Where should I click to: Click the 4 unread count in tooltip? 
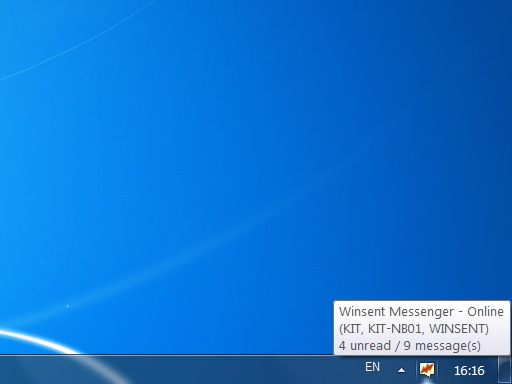[365, 345]
